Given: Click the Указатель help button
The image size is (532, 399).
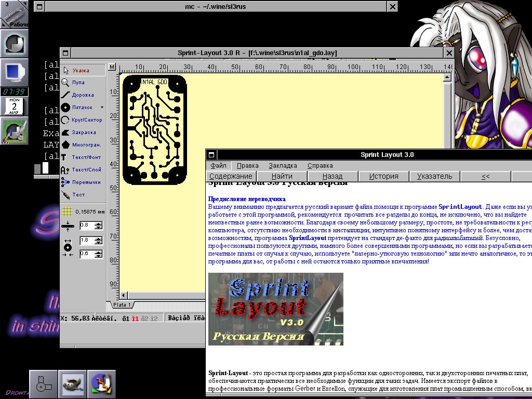Looking at the screenshot, I should [435, 177].
